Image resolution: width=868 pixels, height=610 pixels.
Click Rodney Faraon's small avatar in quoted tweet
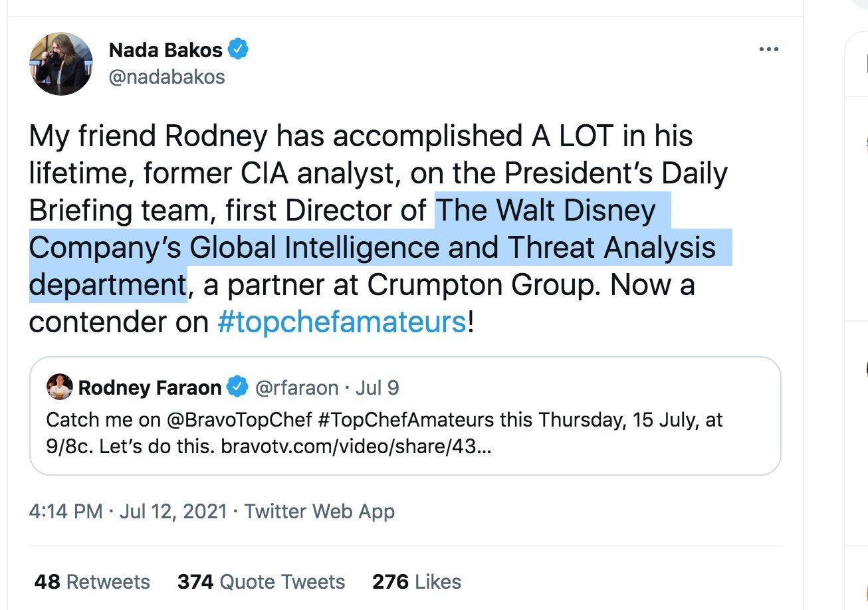59,387
